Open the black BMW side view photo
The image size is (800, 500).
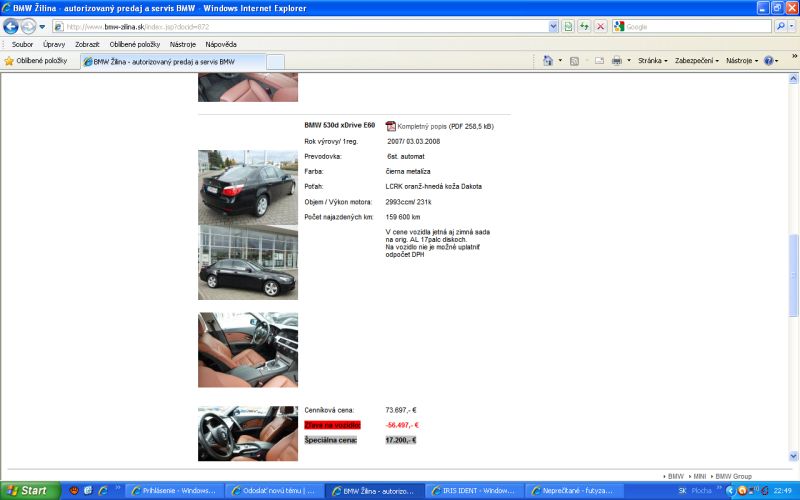(x=248, y=262)
